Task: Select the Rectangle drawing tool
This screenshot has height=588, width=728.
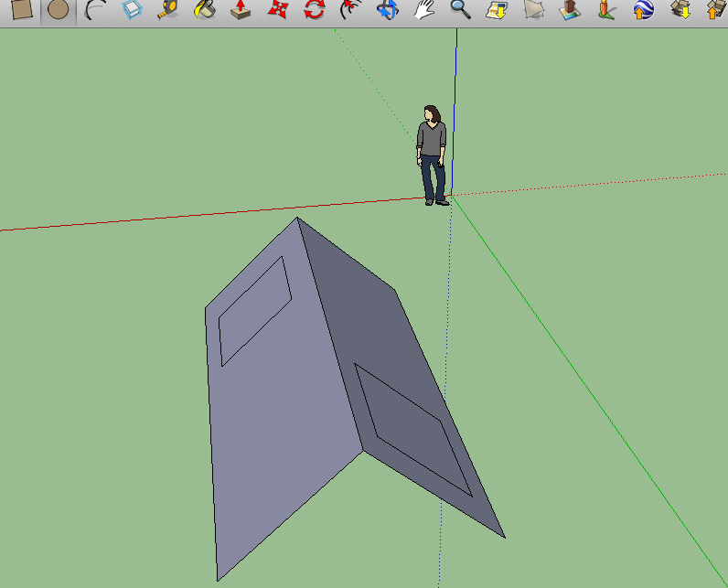Action: (x=20, y=10)
